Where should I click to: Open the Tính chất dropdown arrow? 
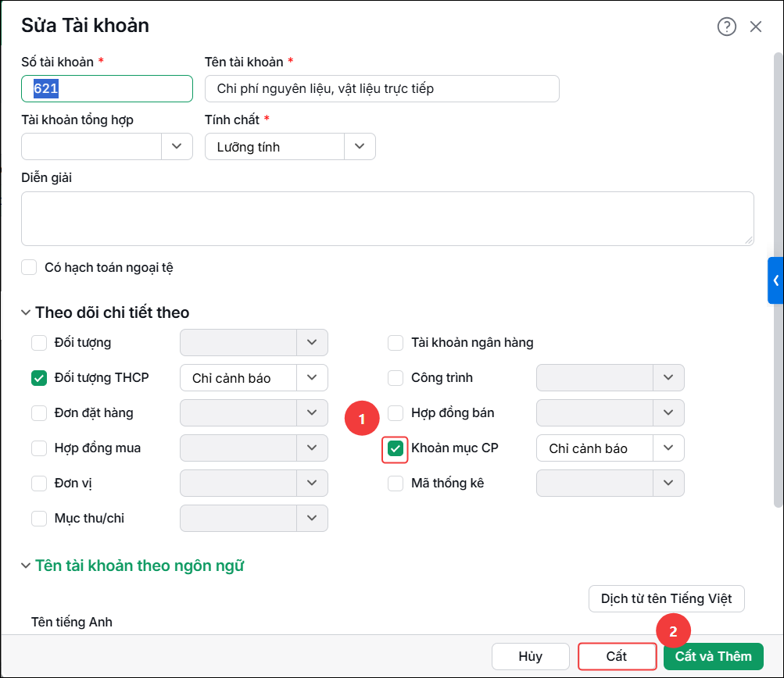coord(360,146)
